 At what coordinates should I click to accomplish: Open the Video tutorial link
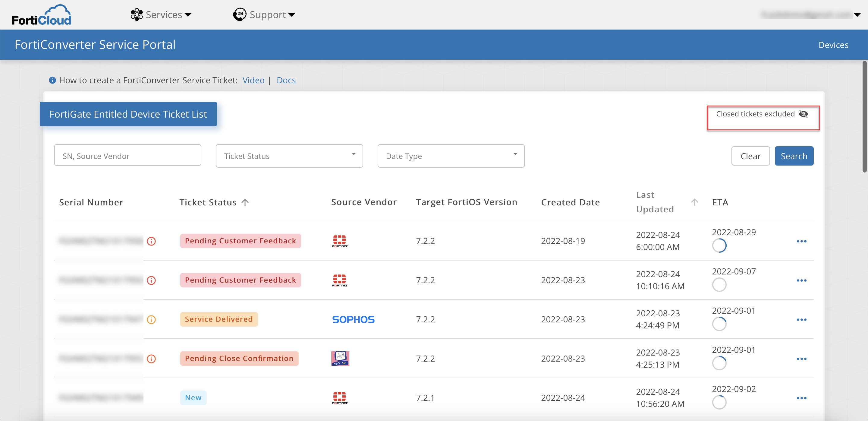click(x=253, y=80)
